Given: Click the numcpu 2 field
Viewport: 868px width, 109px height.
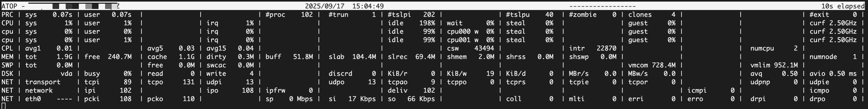Looking at the screenshot, I should pyautogui.click(x=774, y=48).
